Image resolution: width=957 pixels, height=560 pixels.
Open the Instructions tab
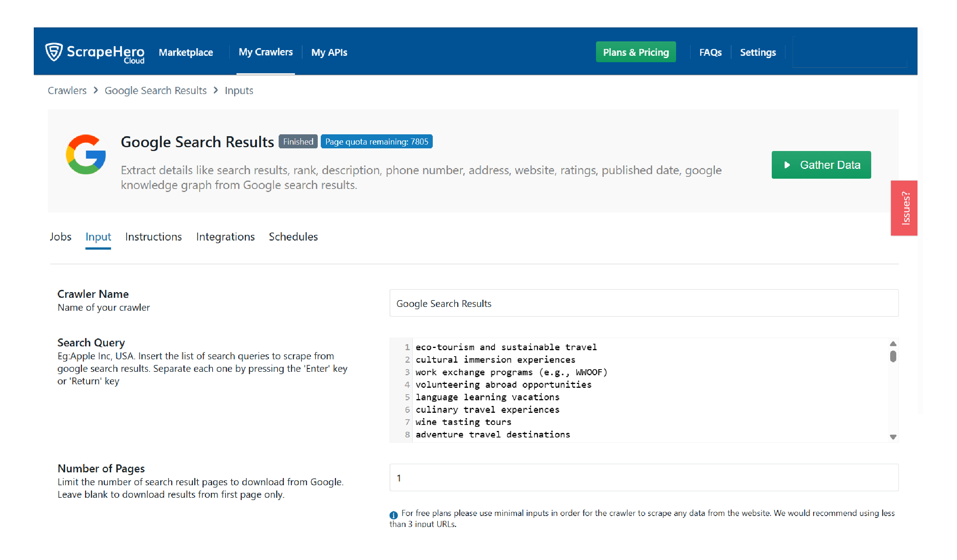pos(153,236)
